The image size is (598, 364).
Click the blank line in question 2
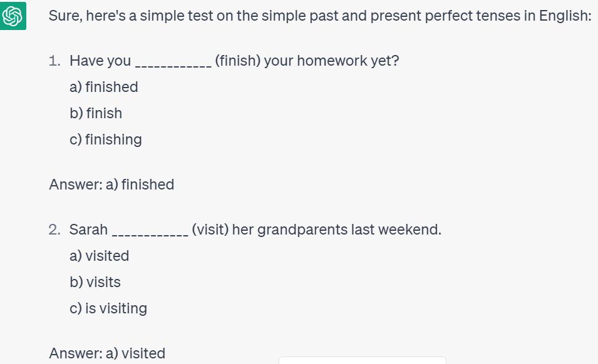tap(150, 232)
